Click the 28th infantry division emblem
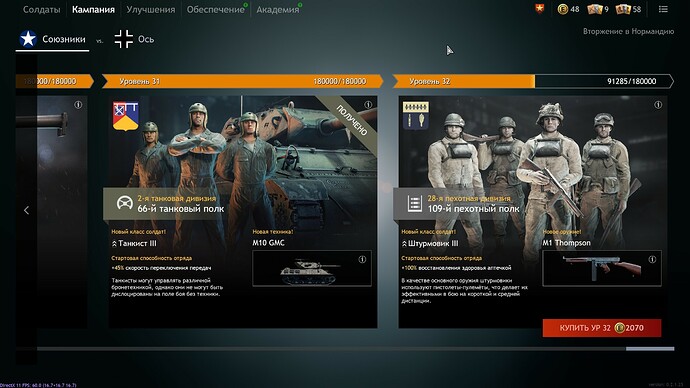The width and height of the screenshot is (690, 388). coord(415,116)
